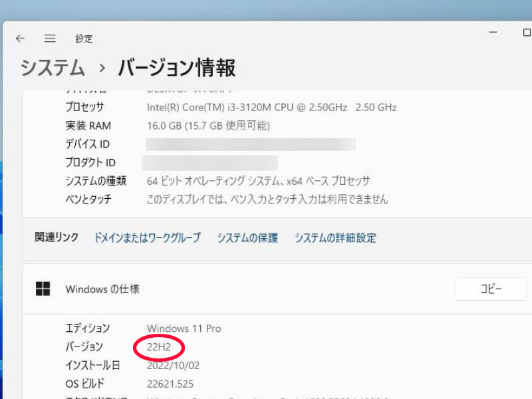This screenshot has height=399, width=532.
Task: Select the 設定 gear label in title bar
Action: coord(84,39)
